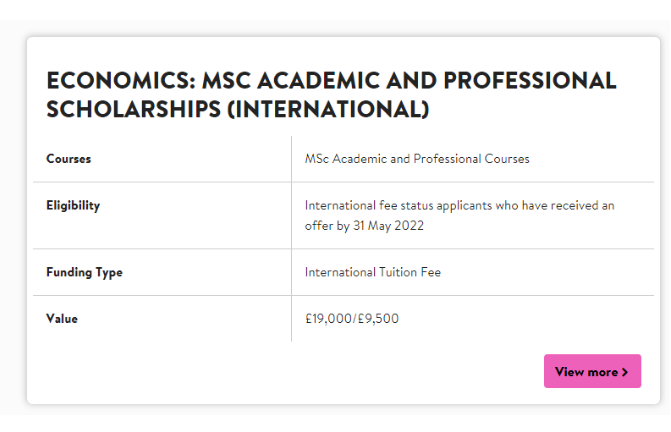Screen dimensions: 671x432
Task: Click the £9,500 scholarship amount
Action: point(378,319)
